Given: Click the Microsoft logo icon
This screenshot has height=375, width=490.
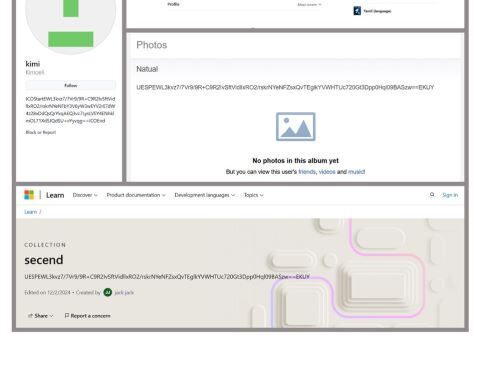Looking at the screenshot, I should coord(29,195).
